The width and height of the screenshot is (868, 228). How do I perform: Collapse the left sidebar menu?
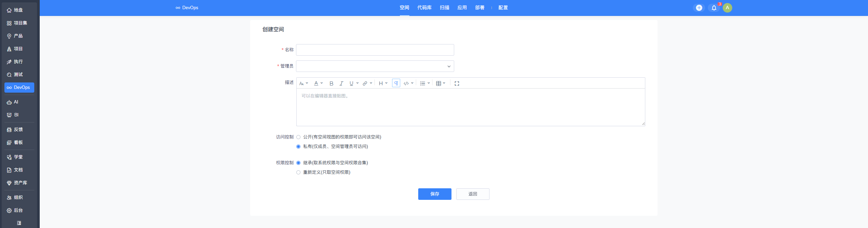[19, 223]
